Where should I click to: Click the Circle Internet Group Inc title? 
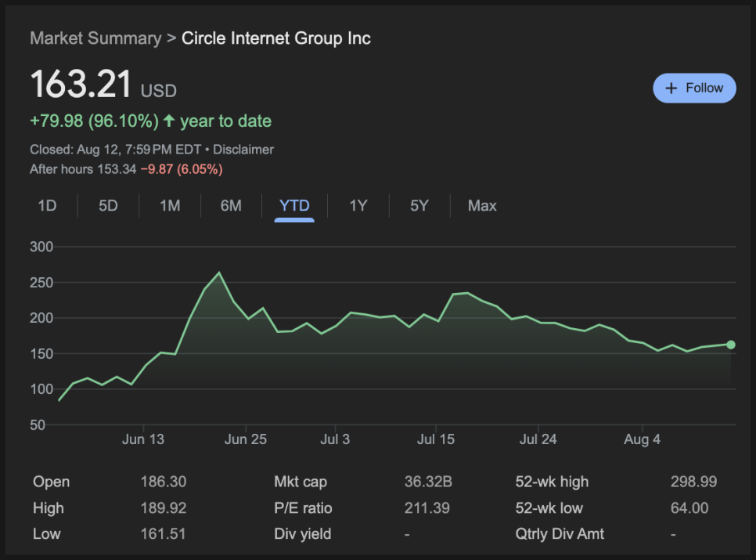click(275, 38)
